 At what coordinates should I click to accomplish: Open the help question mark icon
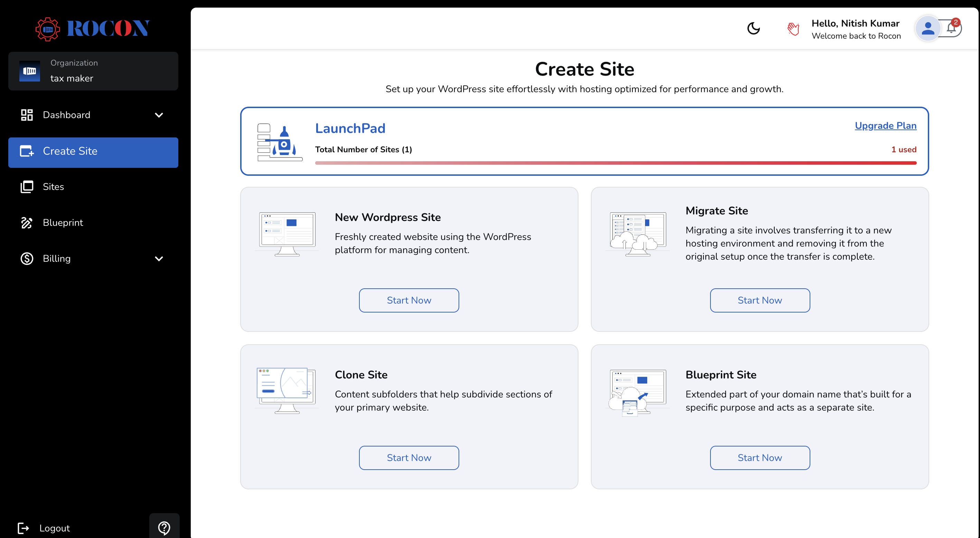pyautogui.click(x=164, y=527)
